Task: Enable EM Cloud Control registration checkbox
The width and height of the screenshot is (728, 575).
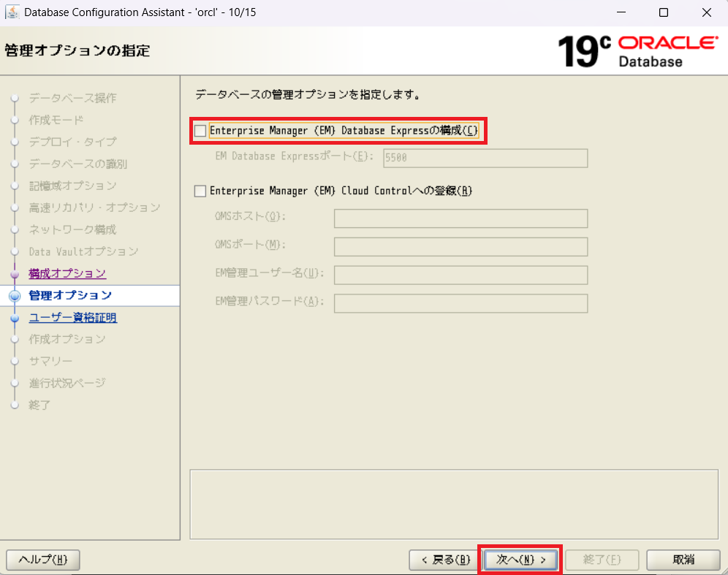Action: coord(200,191)
